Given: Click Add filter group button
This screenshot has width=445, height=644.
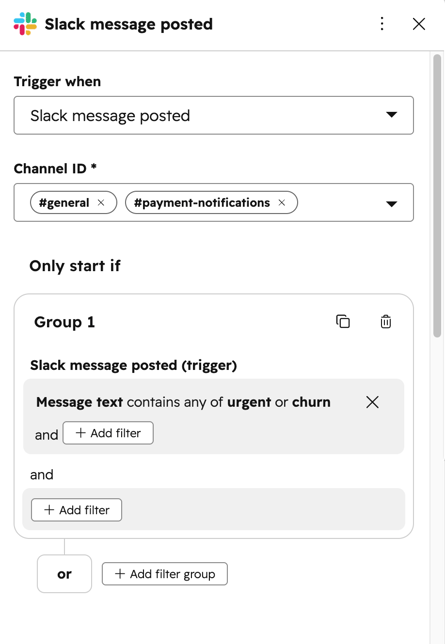Looking at the screenshot, I should [165, 574].
